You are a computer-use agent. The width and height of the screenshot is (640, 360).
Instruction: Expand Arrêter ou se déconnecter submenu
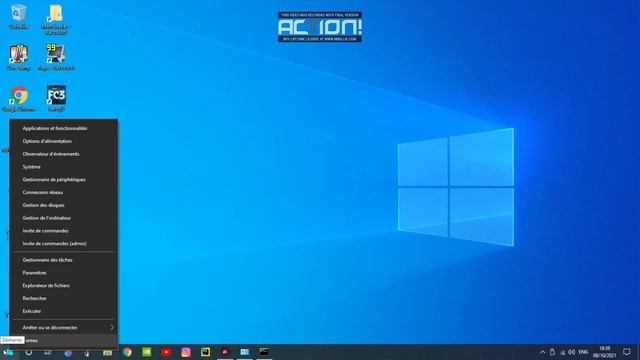64,327
